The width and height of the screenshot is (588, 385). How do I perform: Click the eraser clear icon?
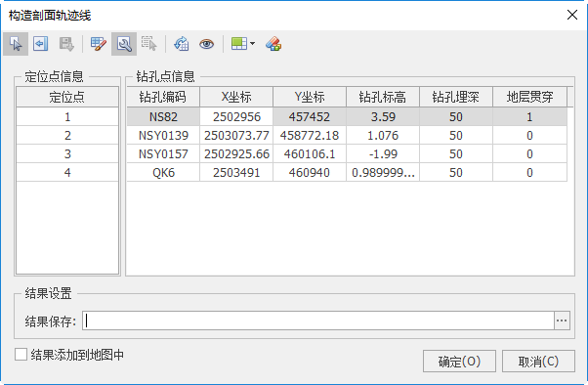273,44
